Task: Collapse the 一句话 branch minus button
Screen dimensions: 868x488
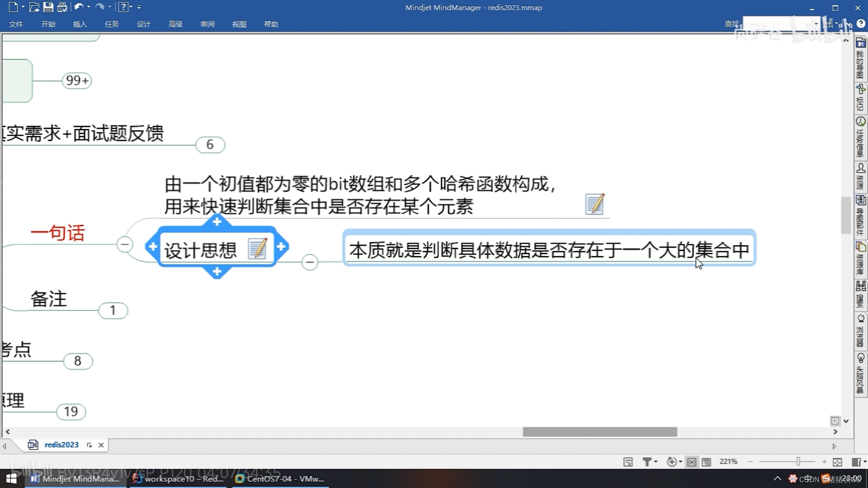Action: pos(125,244)
